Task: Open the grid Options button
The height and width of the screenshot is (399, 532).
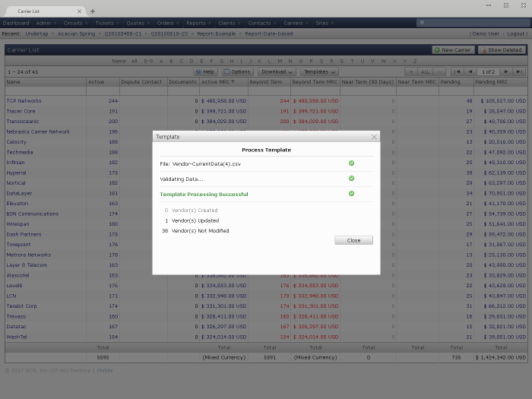Action: 237,71
